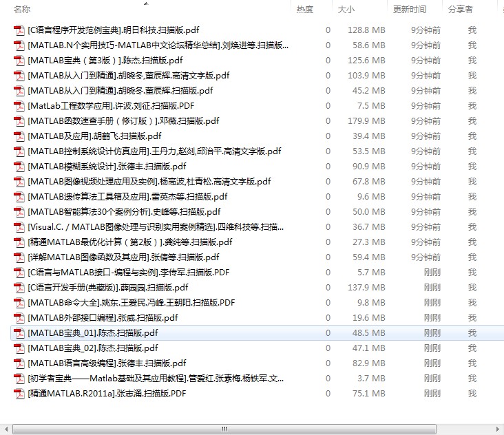This screenshot has width=504, height=435.
Task: Click horizontal scrollbar right arrow
Action: 498,429
